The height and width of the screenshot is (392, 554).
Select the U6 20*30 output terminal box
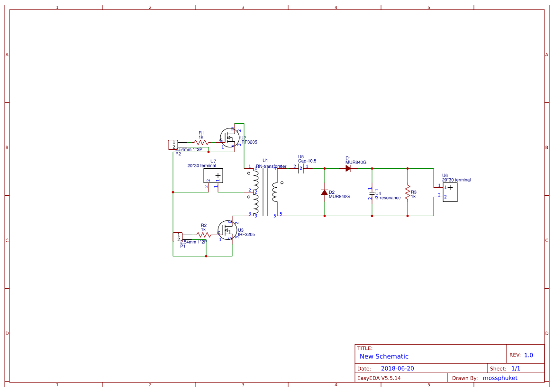[450, 192]
